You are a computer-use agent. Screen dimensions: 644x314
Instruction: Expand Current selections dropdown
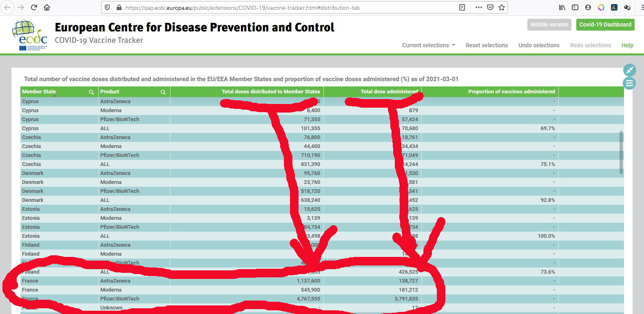coord(429,45)
